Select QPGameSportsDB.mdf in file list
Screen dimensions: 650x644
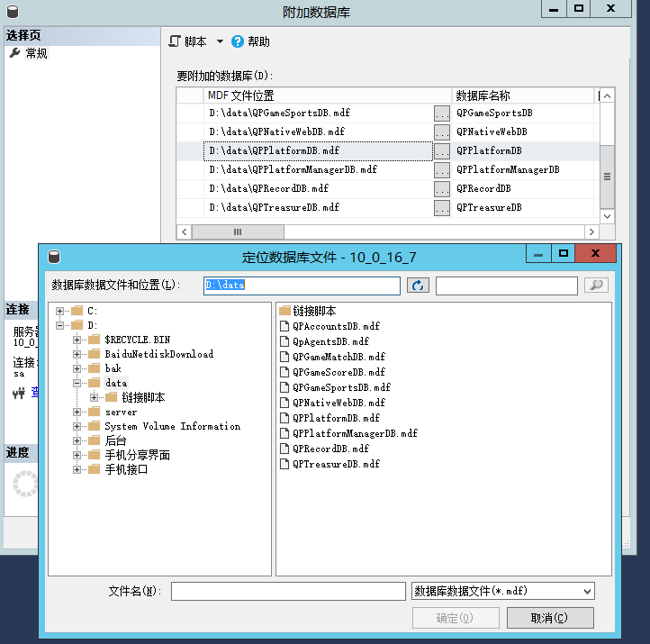(x=341, y=387)
